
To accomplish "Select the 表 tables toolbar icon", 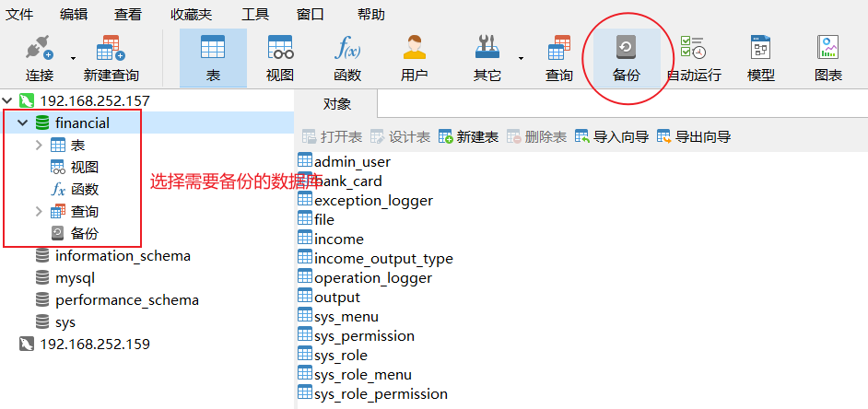I will [x=213, y=58].
